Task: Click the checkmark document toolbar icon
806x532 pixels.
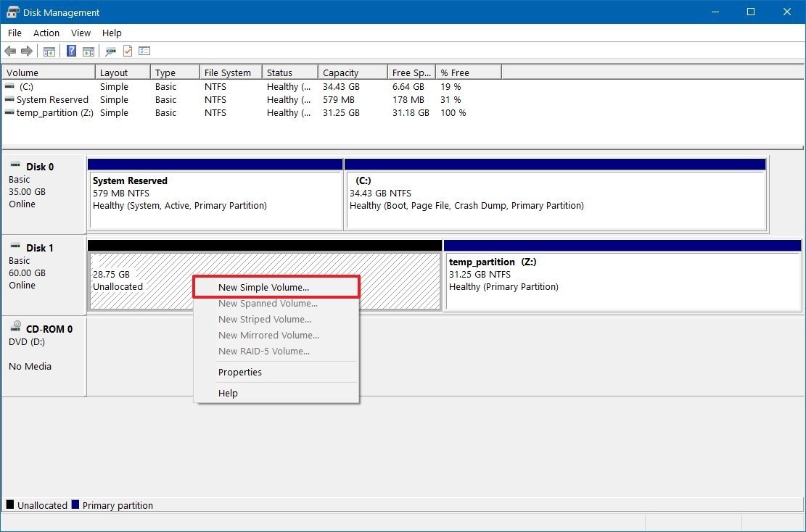Action: click(128, 51)
